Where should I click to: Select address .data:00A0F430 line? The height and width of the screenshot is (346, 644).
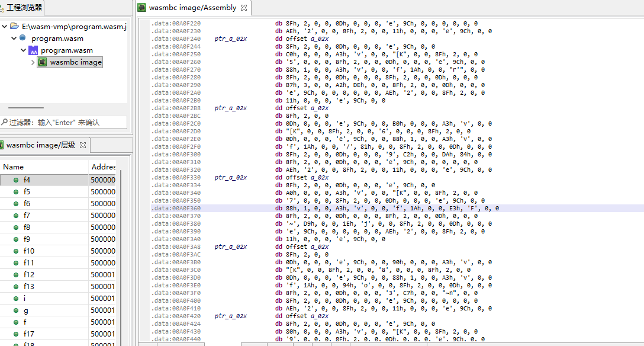[x=176, y=332]
